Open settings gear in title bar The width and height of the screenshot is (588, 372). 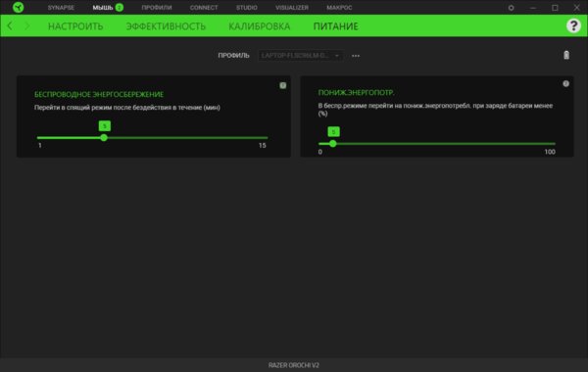[511, 8]
